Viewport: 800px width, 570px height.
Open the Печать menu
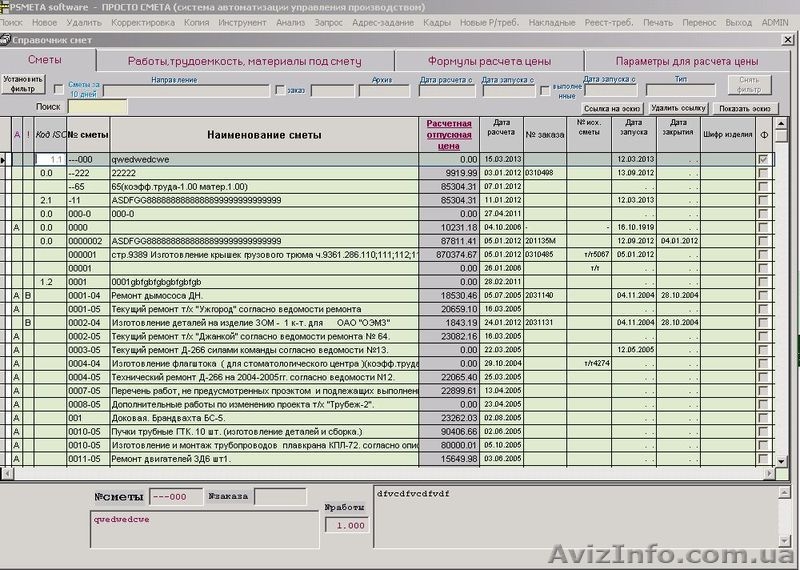658,21
